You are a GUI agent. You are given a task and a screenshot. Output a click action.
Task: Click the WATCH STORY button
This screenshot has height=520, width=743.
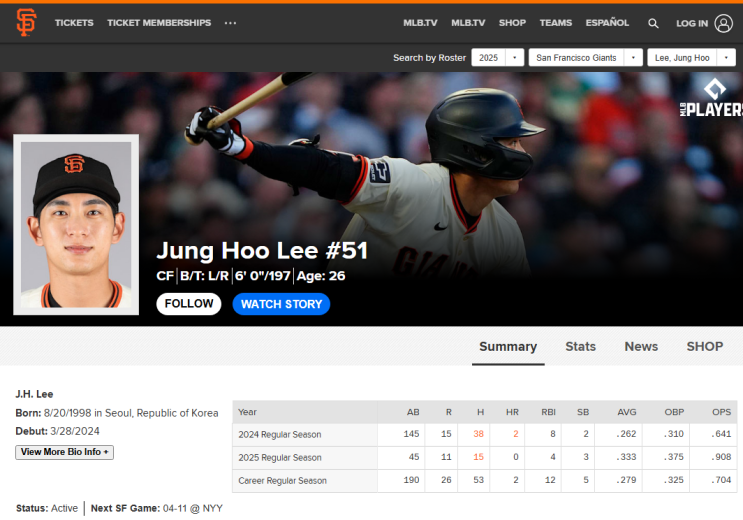click(281, 304)
